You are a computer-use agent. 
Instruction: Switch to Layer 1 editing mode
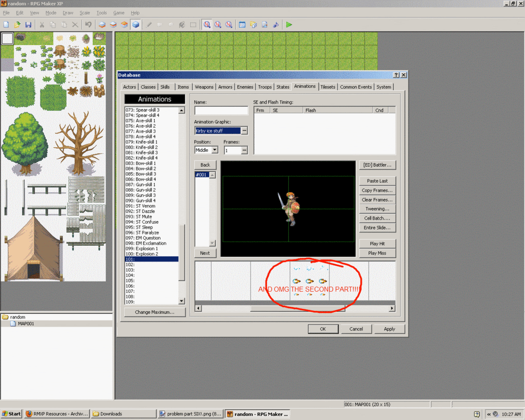tap(102, 25)
